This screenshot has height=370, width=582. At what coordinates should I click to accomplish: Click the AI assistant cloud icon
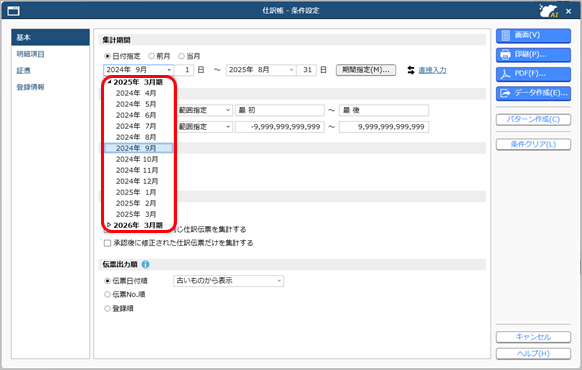549,11
